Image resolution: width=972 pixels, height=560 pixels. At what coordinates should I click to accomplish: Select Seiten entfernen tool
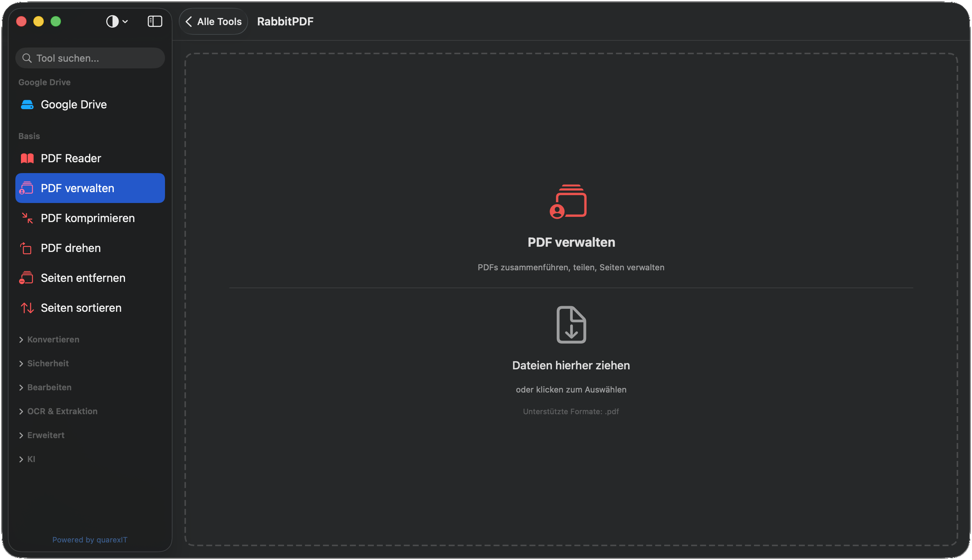point(90,278)
